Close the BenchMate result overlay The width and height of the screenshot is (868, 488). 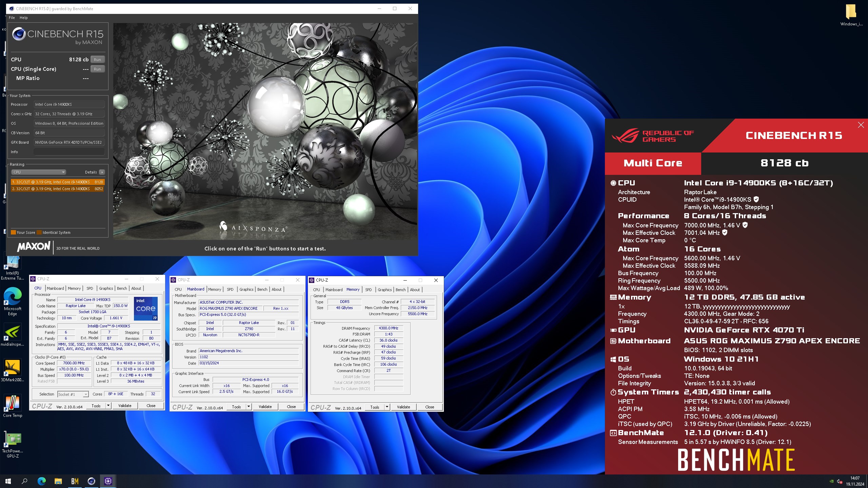tap(861, 125)
